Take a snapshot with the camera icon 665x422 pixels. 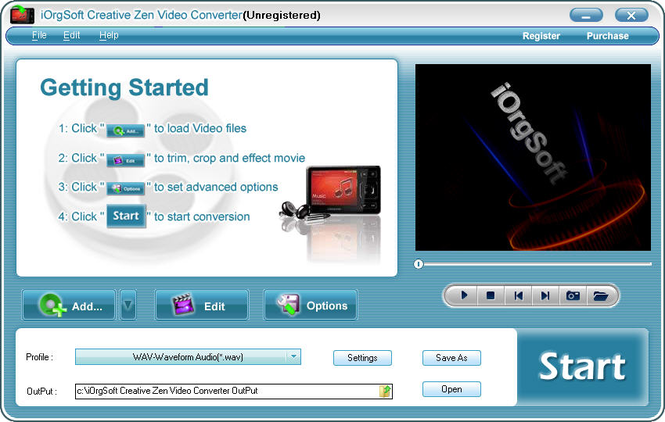(x=573, y=295)
